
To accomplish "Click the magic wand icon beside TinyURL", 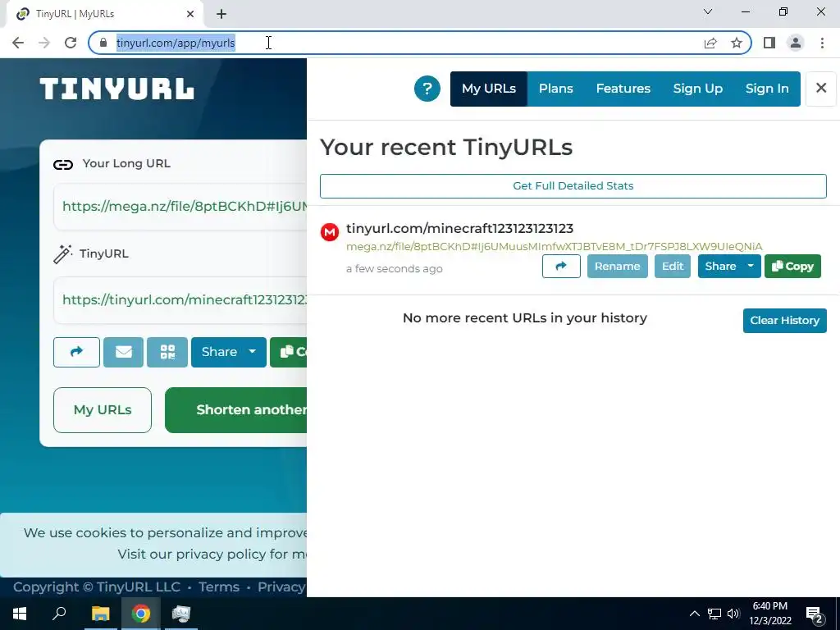I will point(62,254).
